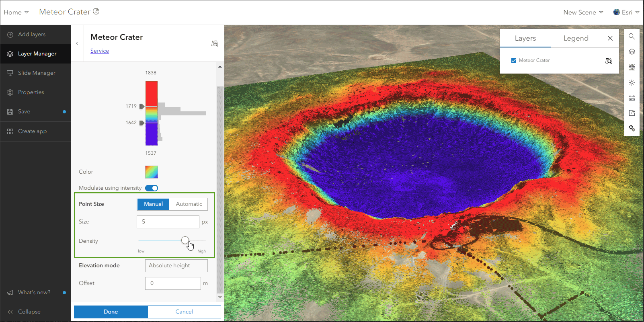The height and width of the screenshot is (322, 644).
Task: Toggle the Layers tool button
Action: 632,52
